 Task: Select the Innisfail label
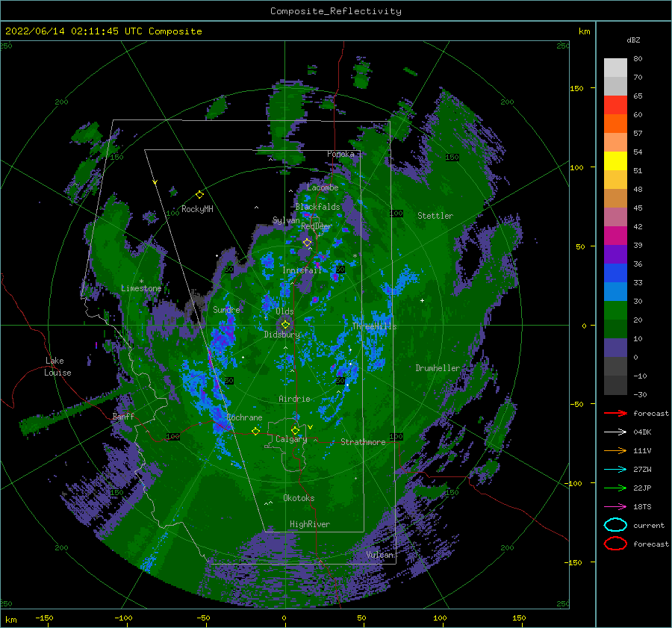click(x=302, y=270)
